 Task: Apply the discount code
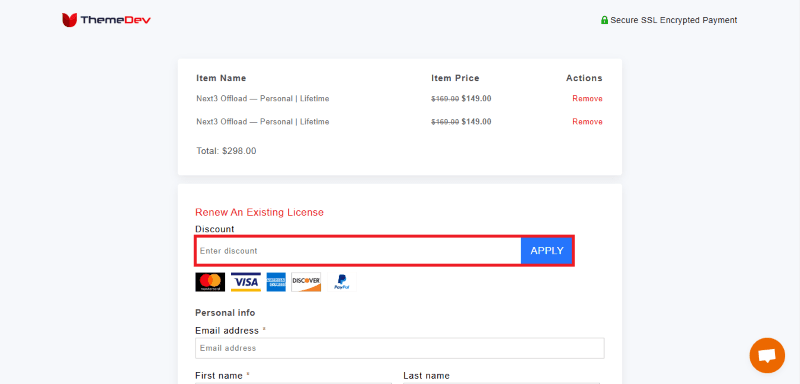546,251
